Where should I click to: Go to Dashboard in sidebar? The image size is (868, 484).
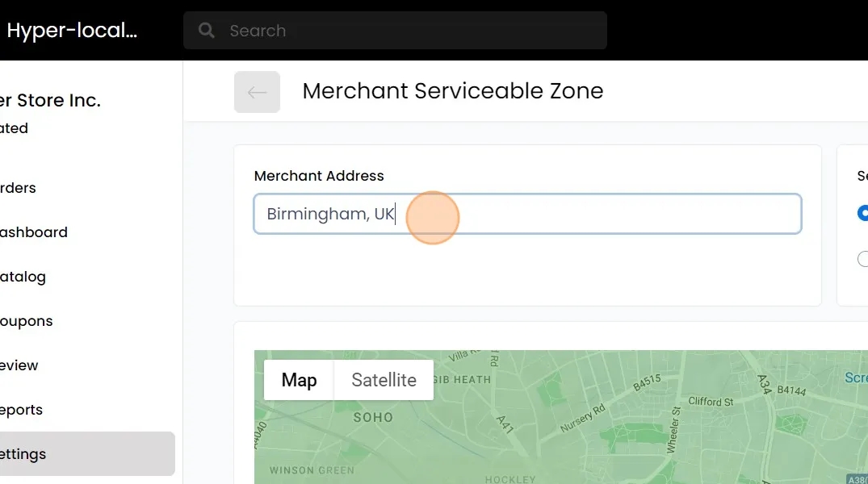click(32, 232)
